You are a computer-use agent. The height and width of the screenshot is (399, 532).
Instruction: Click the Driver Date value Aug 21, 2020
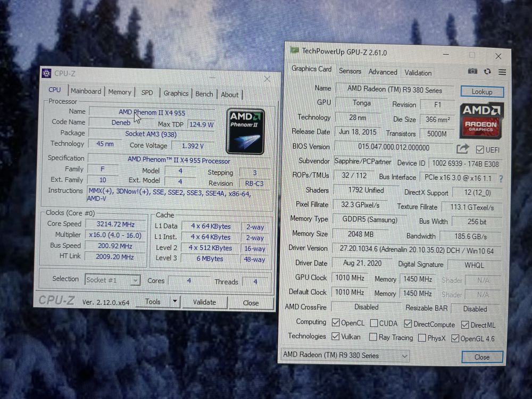pos(362,263)
